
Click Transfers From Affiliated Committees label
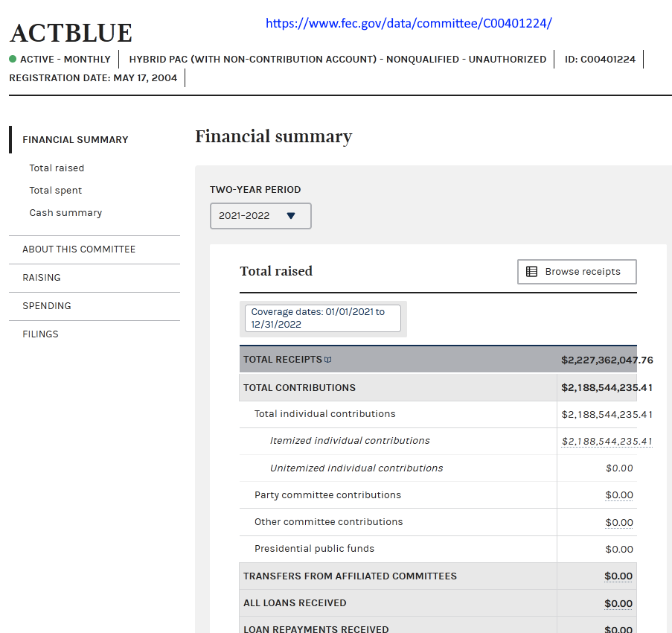point(351,576)
